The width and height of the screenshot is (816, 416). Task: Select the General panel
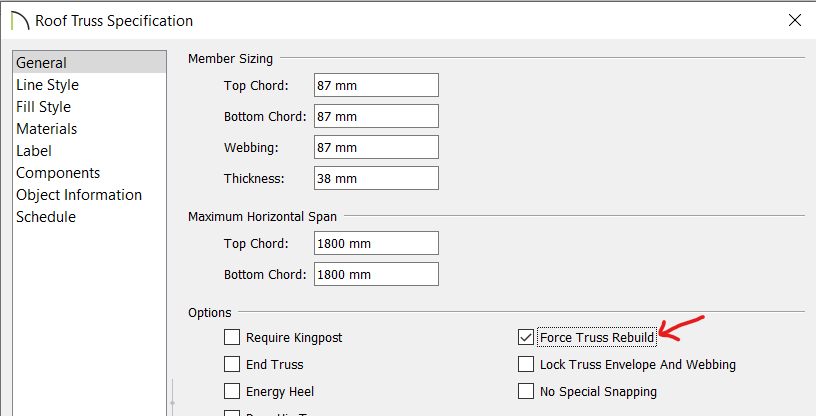[90, 62]
